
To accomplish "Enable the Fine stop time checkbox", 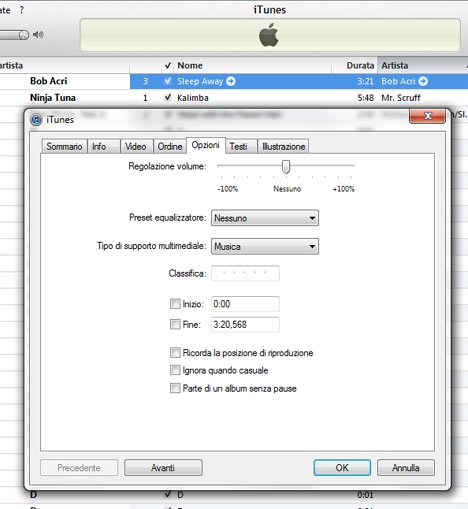I will click(175, 324).
